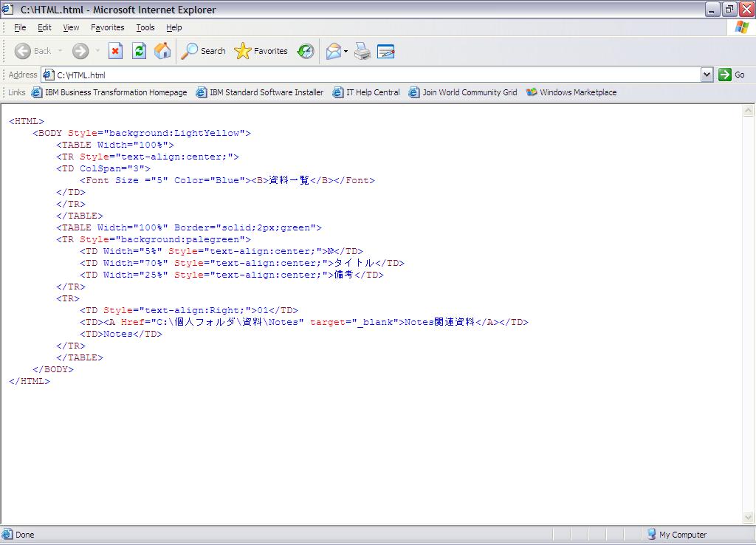Screen dimensions: 756x545
Task: Expand the Back button history dropdown
Action: point(61,51)
